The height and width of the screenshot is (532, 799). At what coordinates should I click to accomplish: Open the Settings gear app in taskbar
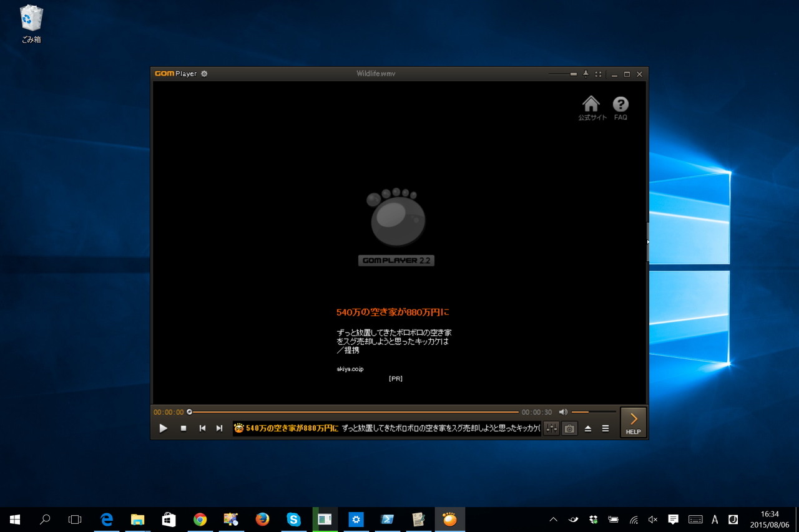tap(356, 520)
